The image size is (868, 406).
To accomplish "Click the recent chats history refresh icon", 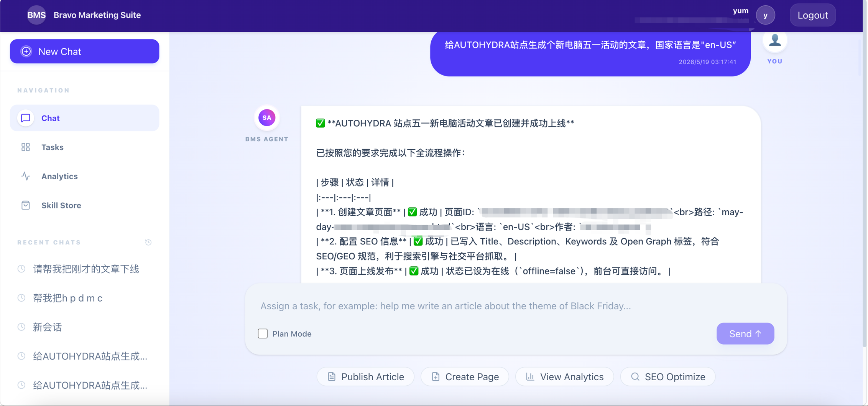I will 148,242.
